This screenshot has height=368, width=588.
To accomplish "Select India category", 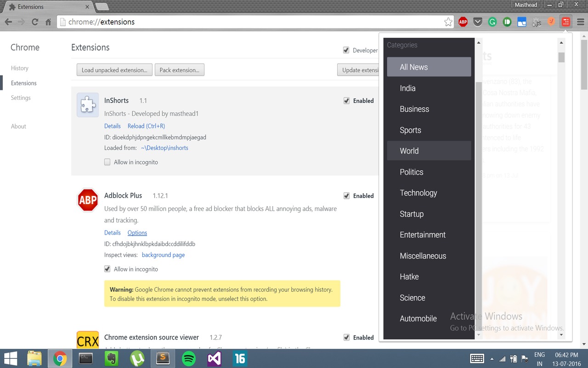I will point(429,88).
